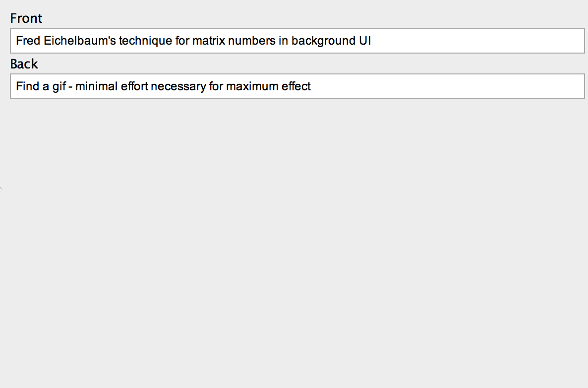The height and width of the screenshot is (388, 588).
Task: Click the splitter handle at left edge
Action: [1, 189]
